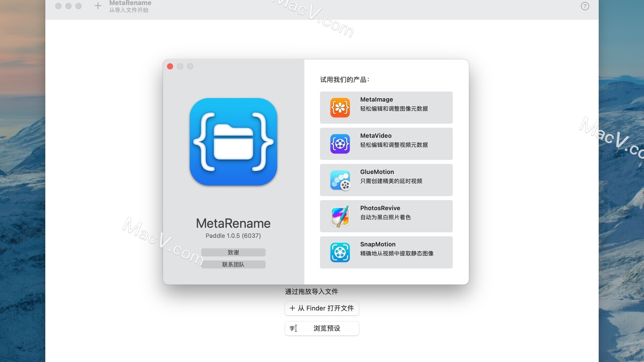Click the text cursor icon on 浏览预设 button
Image resolution: width=644 pixels, height=362 pixels.
pyautogui.click(x=293, y=328)
